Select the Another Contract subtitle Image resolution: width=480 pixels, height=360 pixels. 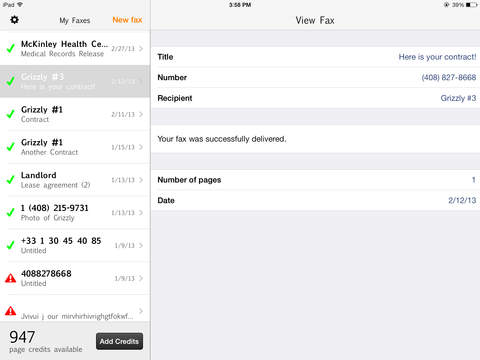(49, 152)
